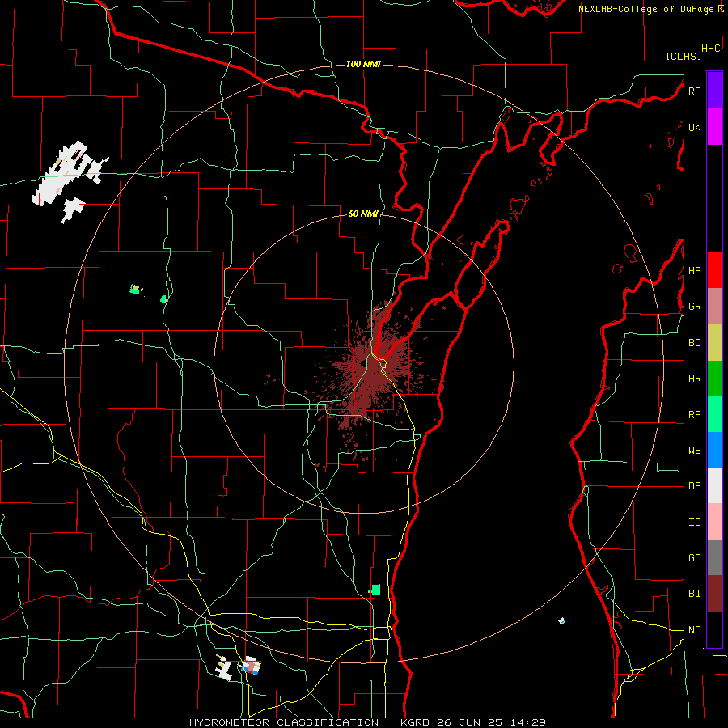Click the green rain square near the lakeshore
728x728 pixels.
click(376, 590)
